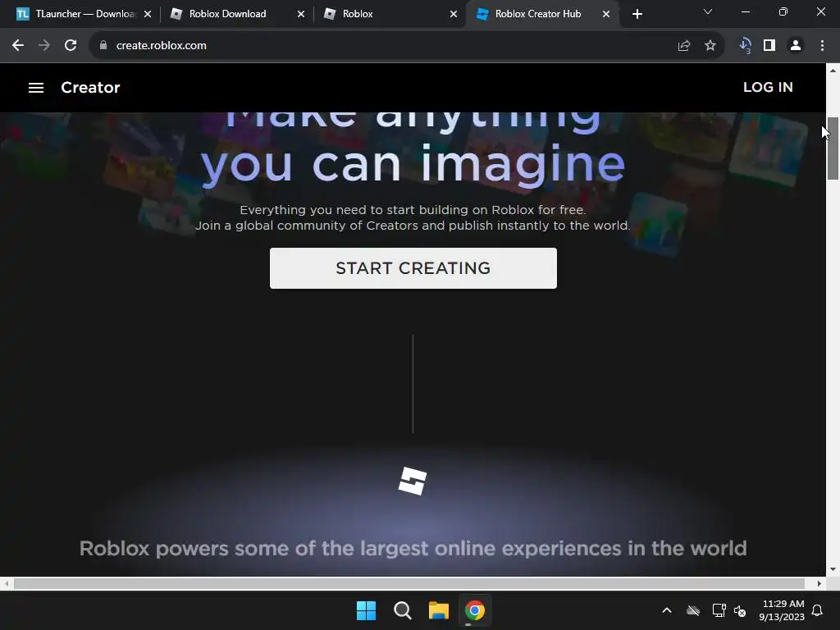This screenshot has height=630, width=840.
Task: Go back to the previous page
Action: (x=18, y=46)
